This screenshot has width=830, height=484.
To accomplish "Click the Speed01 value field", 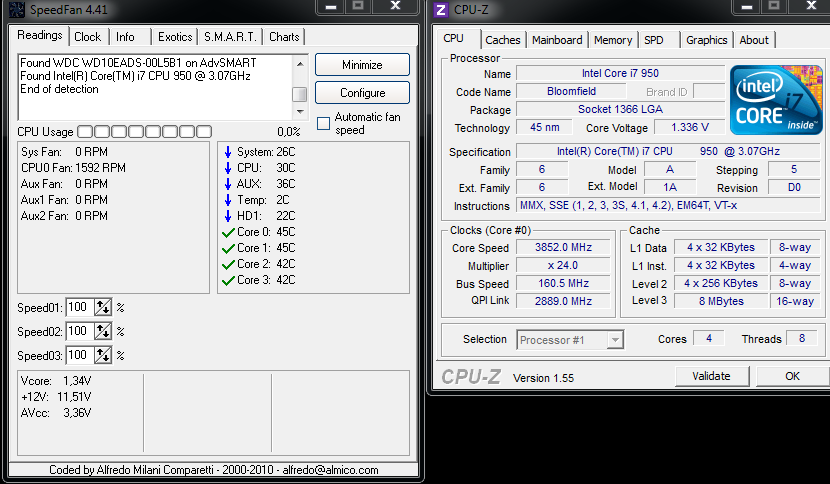I will [x=79, y=307].
